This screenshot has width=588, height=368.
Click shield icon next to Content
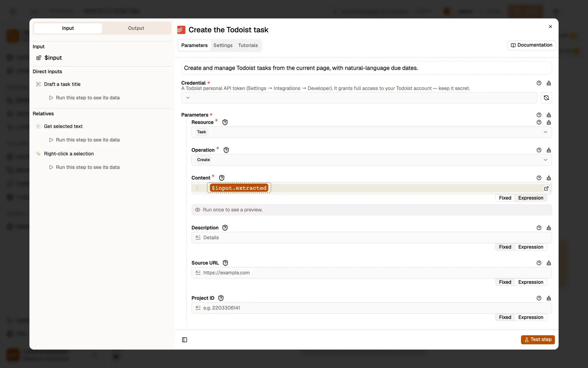coord(222,178)
